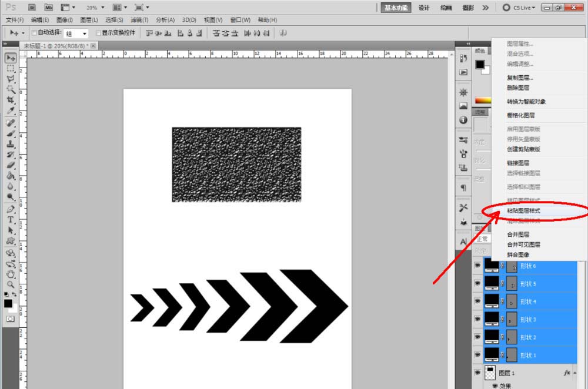Choose the Hand tool
Viewport: 588px width, 389px height.
point(11,274)
